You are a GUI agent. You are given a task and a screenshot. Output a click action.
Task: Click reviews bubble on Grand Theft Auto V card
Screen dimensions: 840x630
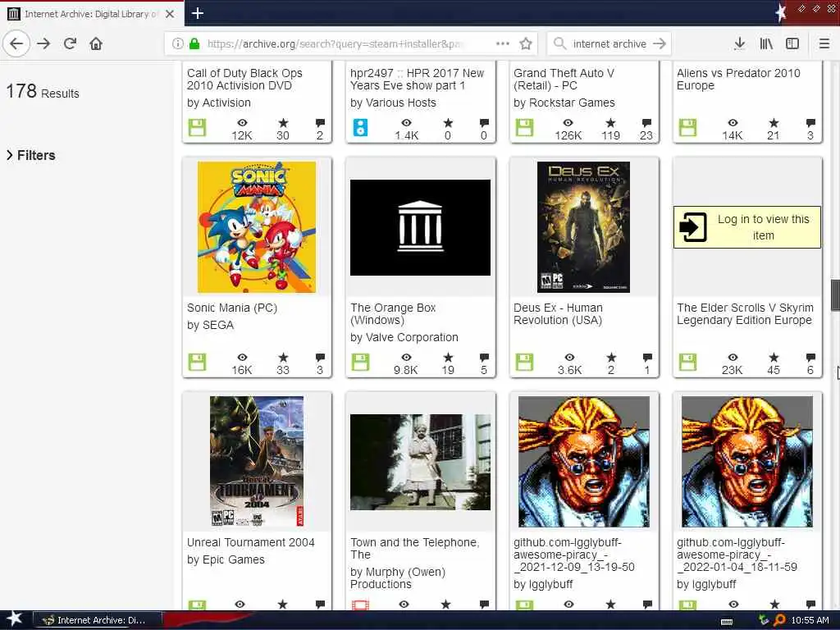[646, 123]
